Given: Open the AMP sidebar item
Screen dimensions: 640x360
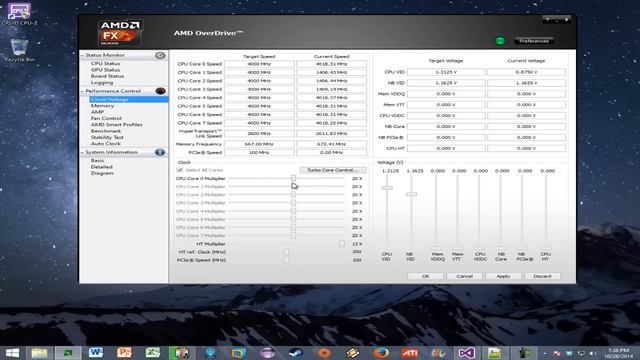Looking at the screenshot, I should click(97, 112).
